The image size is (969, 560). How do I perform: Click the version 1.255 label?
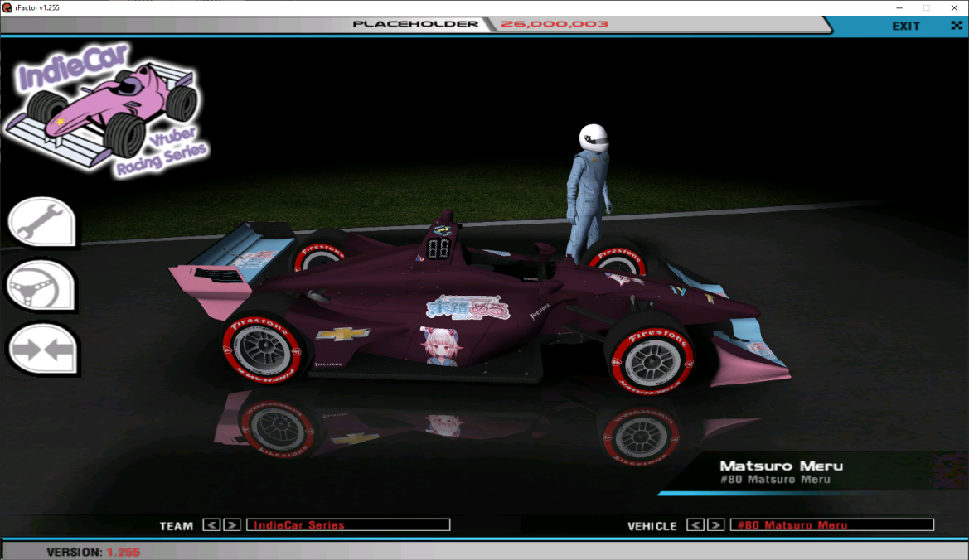coord(93,552)
